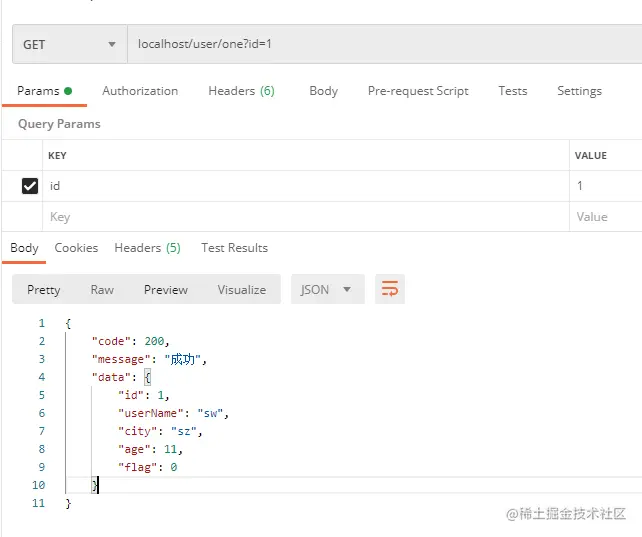This screenshot has height=537, width=642.
Task: Click the "id": 1 response line
Action: [x=143, y=395]
